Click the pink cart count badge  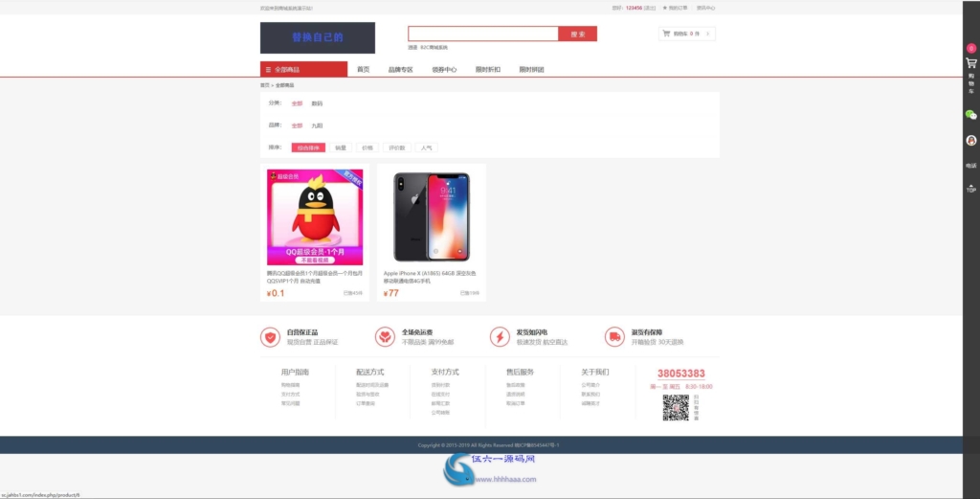970,48
